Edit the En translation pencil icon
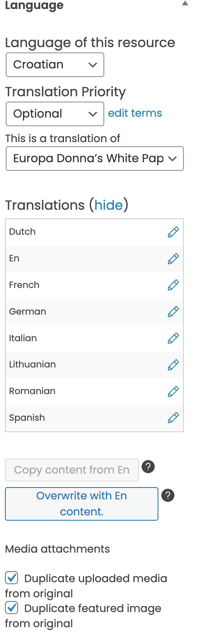197x644 pixels. pos(173,259)
